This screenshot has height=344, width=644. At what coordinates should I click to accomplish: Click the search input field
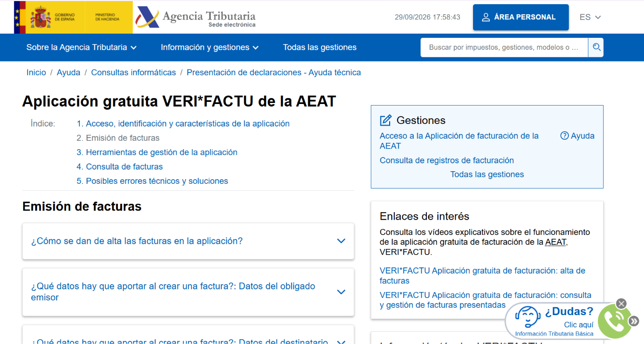[x=505, y=47]
